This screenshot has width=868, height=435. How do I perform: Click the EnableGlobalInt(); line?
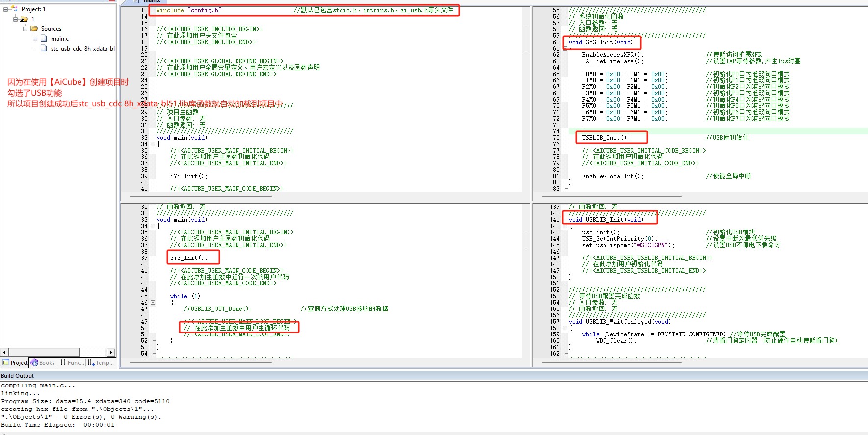tap(612, 176)
